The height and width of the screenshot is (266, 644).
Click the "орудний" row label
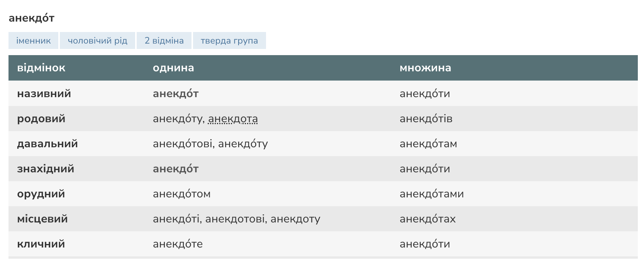point(41,194)
